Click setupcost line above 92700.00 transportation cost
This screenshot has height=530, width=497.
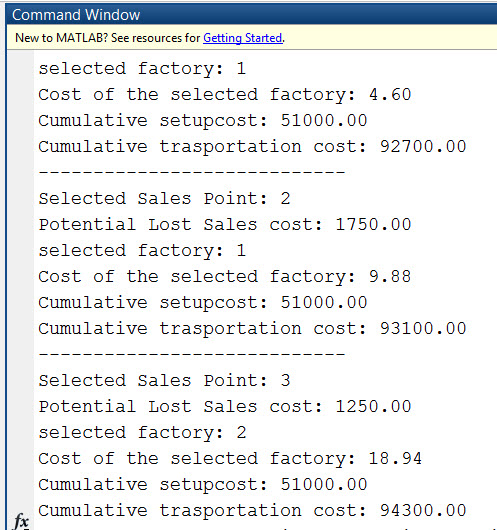click(203, 121)
